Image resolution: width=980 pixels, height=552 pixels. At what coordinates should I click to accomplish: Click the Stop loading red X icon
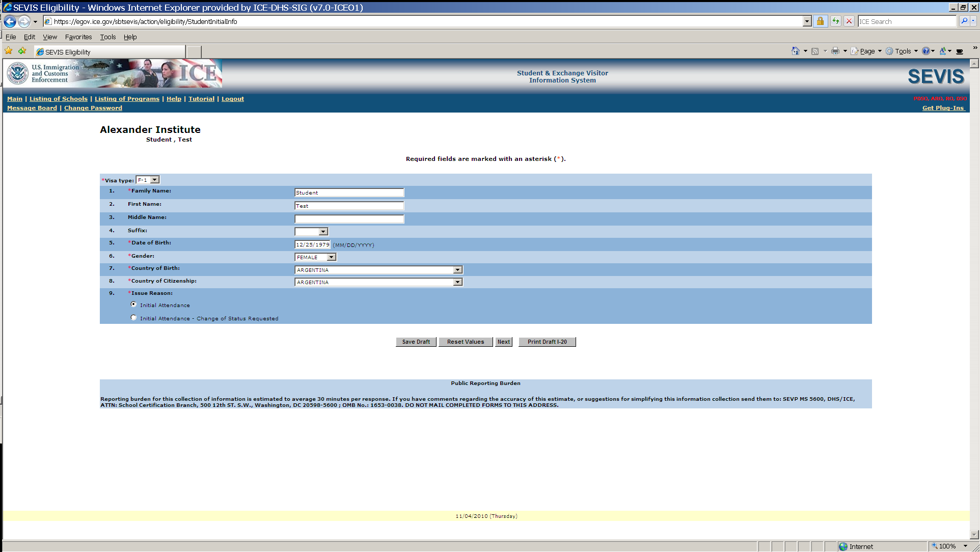849,21
